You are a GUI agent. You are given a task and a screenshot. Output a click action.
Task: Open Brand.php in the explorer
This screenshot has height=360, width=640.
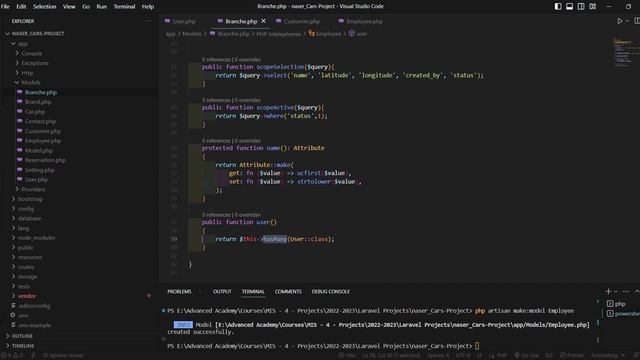tap(38, 102)
